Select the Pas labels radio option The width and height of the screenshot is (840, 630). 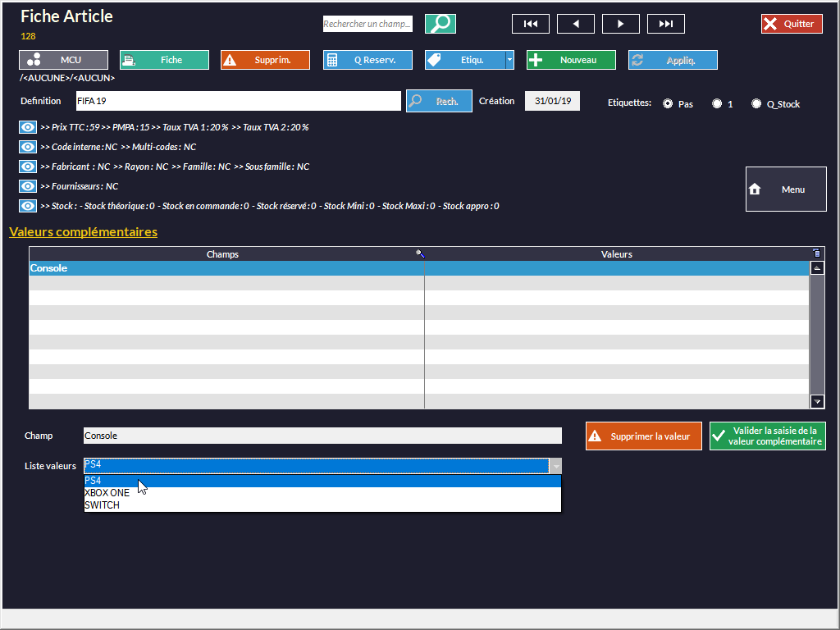(x=668, y=104)
